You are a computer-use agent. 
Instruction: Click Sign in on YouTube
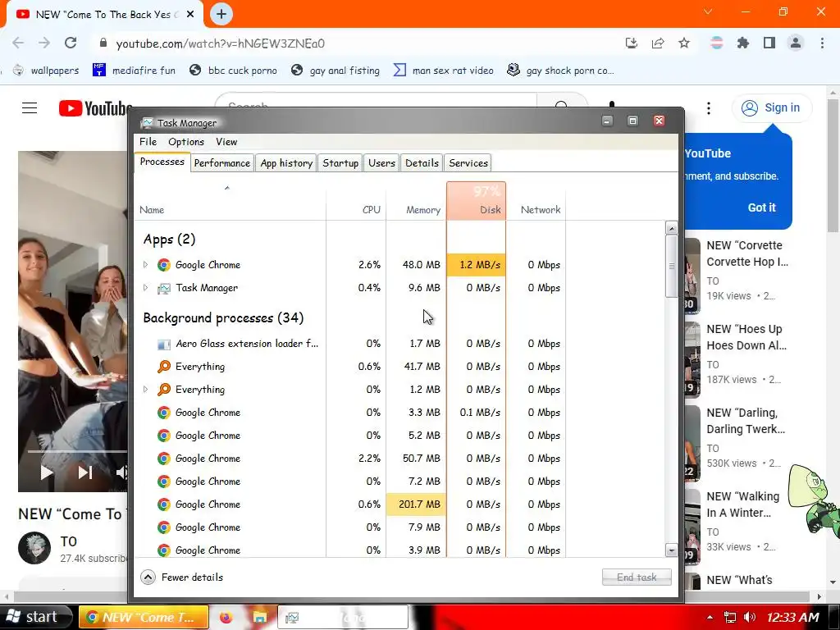[771, 107]
